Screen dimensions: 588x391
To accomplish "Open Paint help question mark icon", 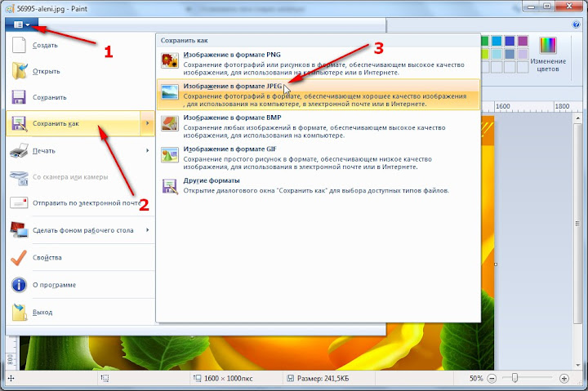I will point(576,24).
